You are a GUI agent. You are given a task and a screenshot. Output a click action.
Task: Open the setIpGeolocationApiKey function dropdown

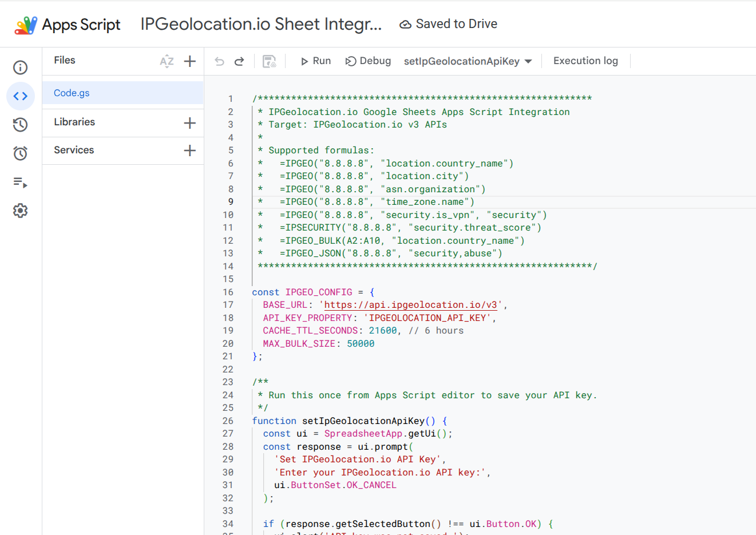468,61
